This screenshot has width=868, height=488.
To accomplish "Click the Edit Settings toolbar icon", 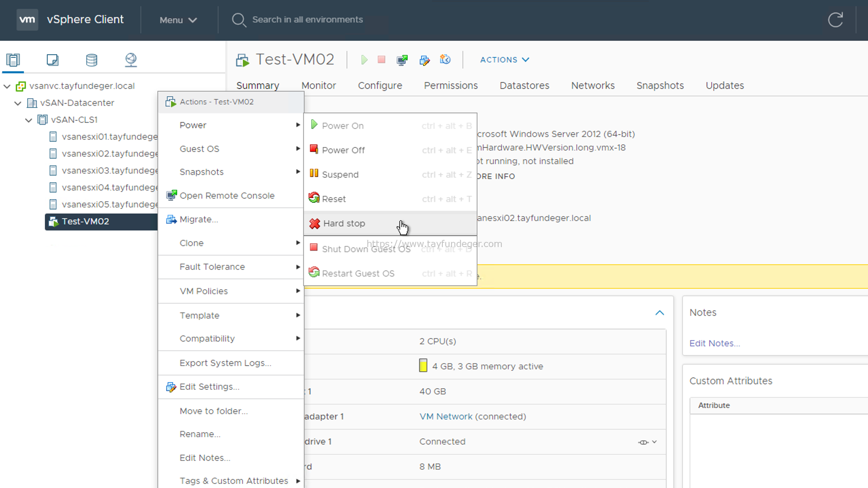I will 425,60.
